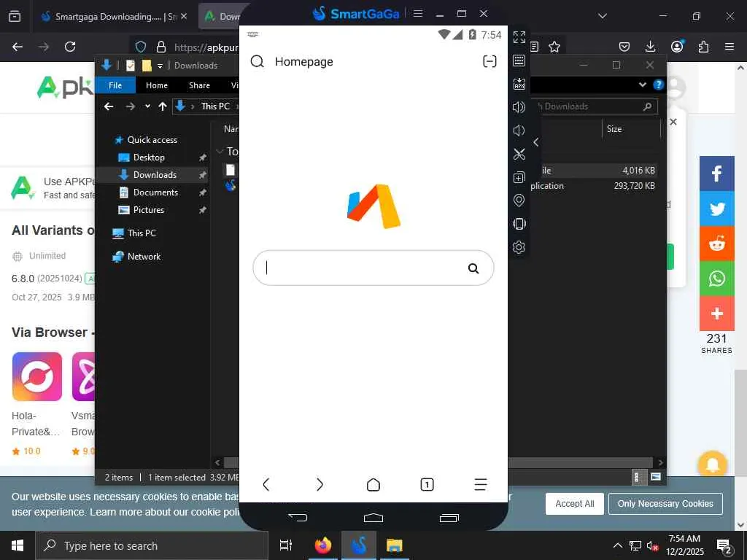
Task: Click Only Necessary Cookies button
Action: [x=665, y=504]
